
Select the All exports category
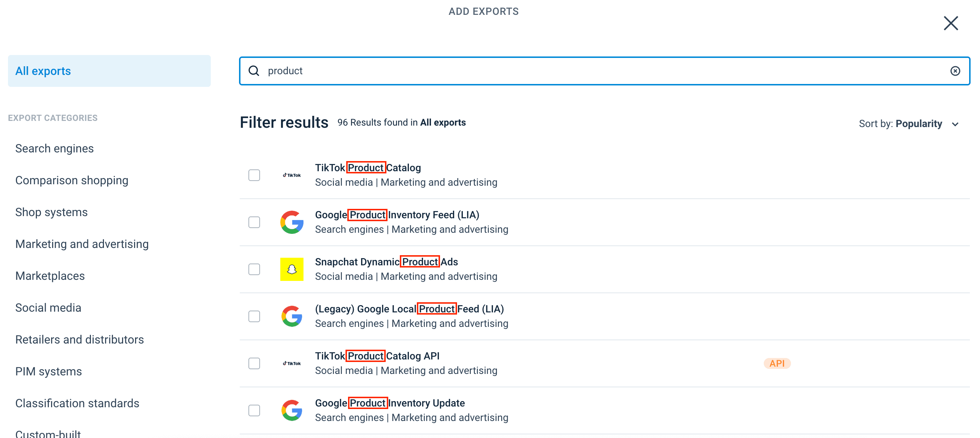(109, 71)
